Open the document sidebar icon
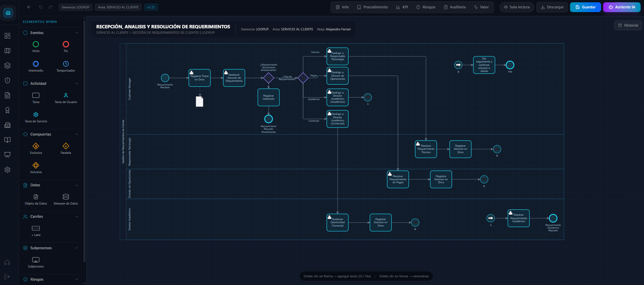 [7, 95]
